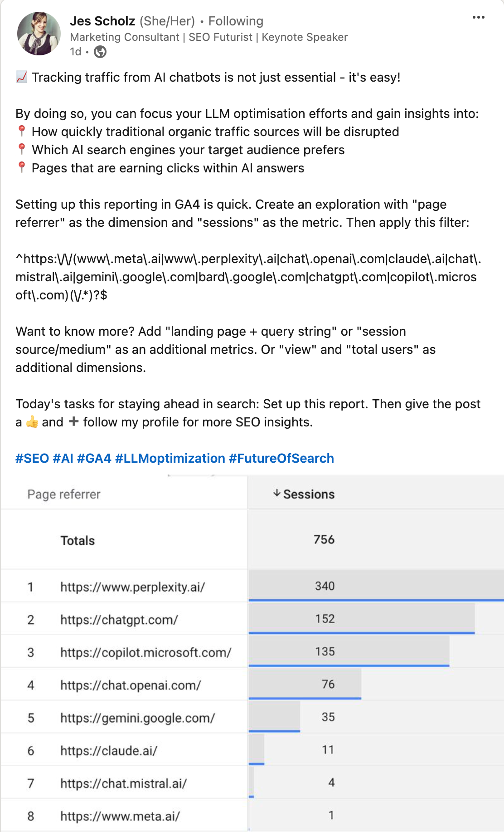Open Jes Scholz's profile name link

102,21
